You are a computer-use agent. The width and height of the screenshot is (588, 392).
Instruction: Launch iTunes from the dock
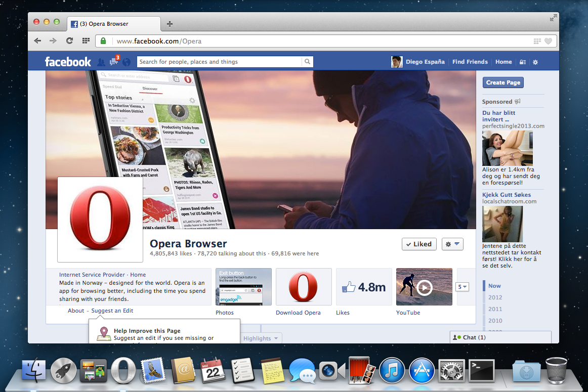pyautogui.click(x=392, y=371)
